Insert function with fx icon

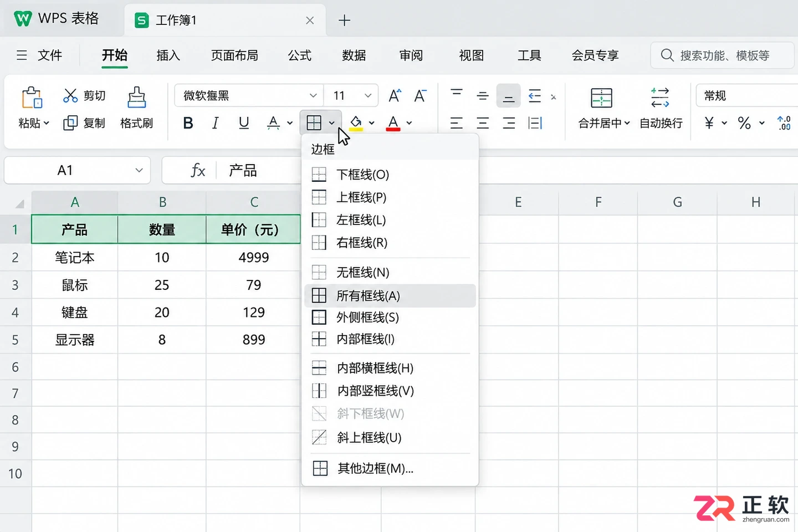[x=198, y=170]
